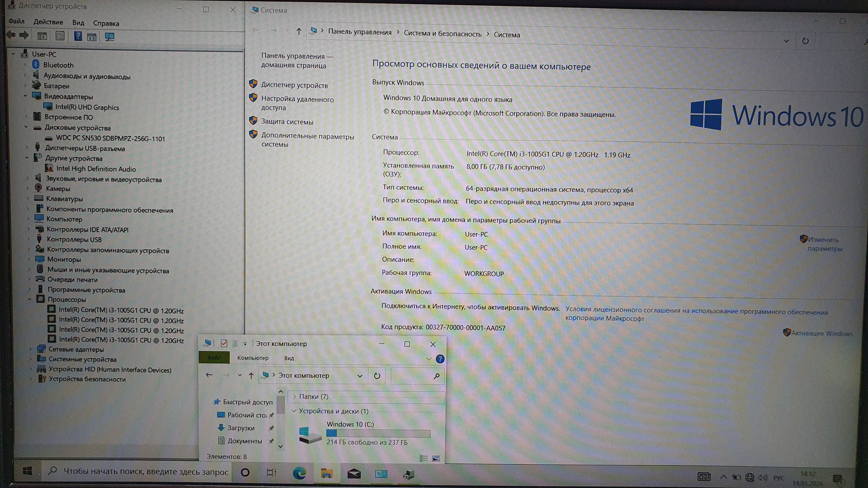Image resolution: width=868 pixels, height=488 pixels.
Task: Switch Explorer to details list view
Action: tap(423, 458)
